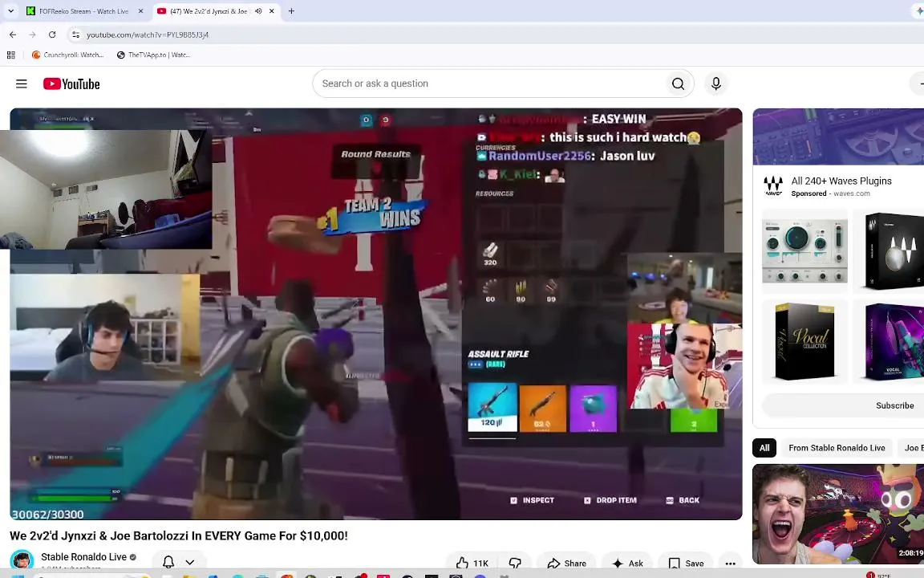Open a new browser tab
The width and height of the screenshot is (924, 578).
291,11
